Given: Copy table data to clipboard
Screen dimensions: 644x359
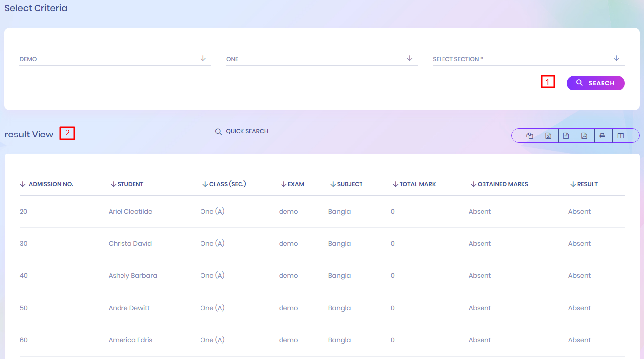Looking at the screenshot, I should coord(530,135).
